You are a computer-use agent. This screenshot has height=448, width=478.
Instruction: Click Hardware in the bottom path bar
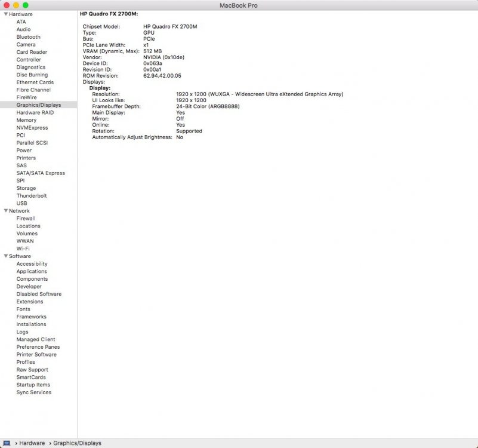tap(32, 443)
